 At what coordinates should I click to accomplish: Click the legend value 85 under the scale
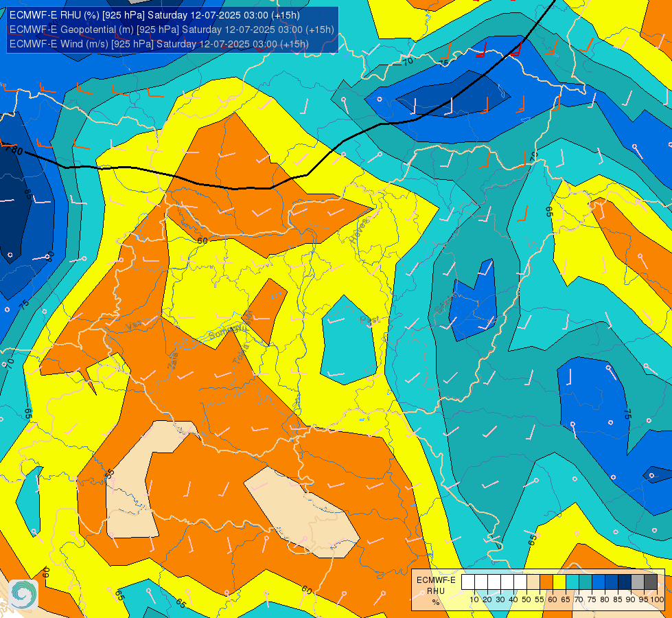(618, 599)
